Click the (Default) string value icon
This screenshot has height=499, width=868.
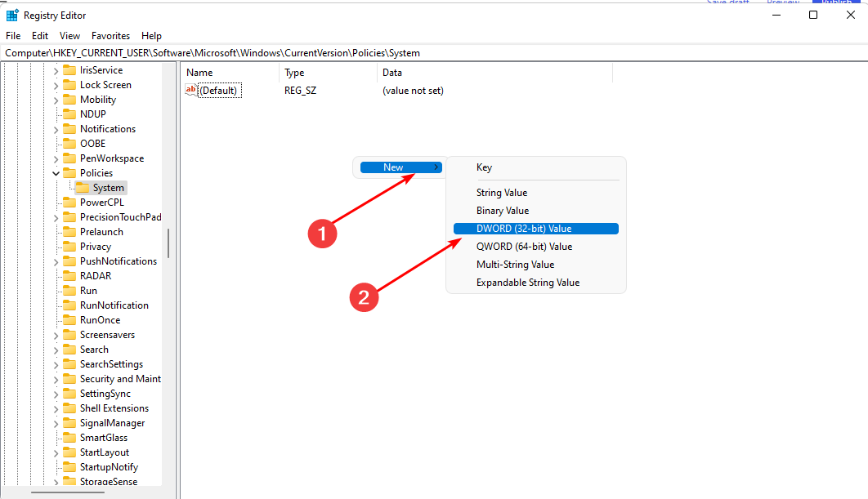(191, 90)
